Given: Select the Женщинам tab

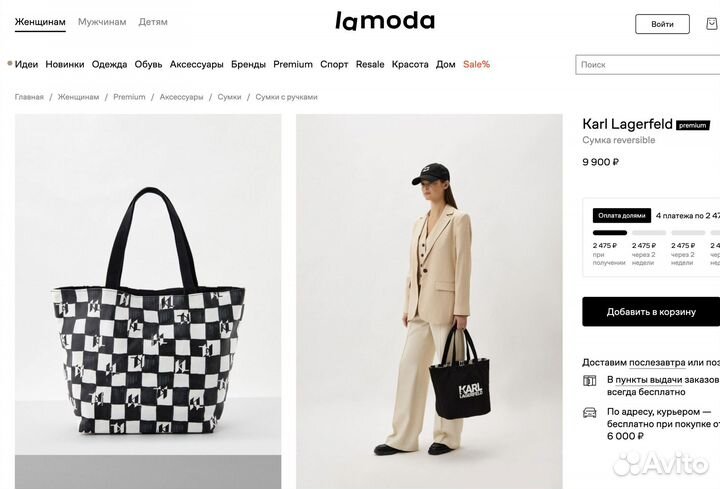Looking at the screenshot, I should coord(40,22).
